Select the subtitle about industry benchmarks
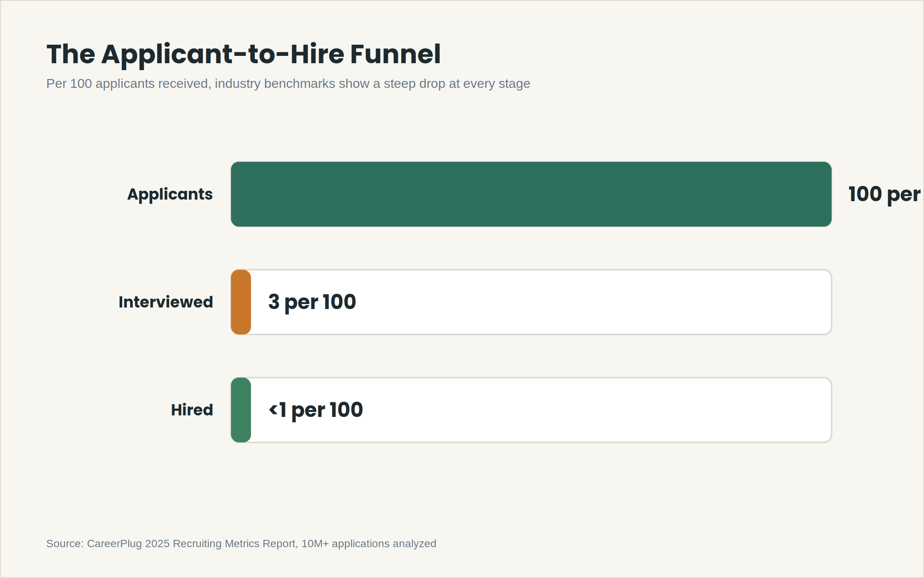 tap(288, 84)
